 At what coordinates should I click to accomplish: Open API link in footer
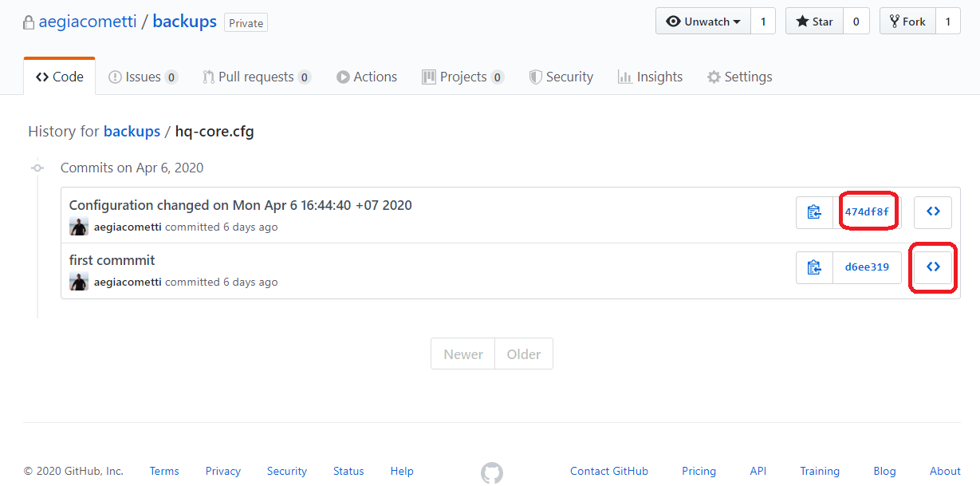pos(758,471)
